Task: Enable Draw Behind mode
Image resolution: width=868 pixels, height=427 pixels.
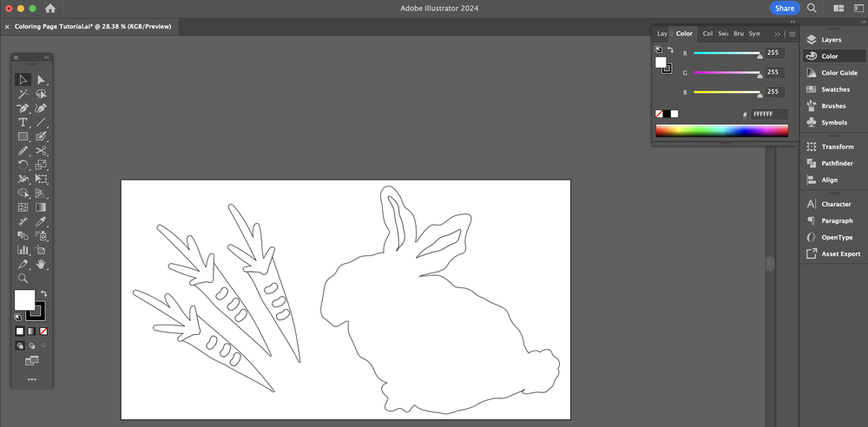Action: 31,345
